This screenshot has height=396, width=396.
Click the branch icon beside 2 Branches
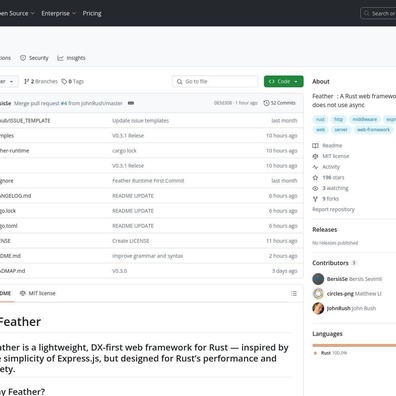[27, 81]
